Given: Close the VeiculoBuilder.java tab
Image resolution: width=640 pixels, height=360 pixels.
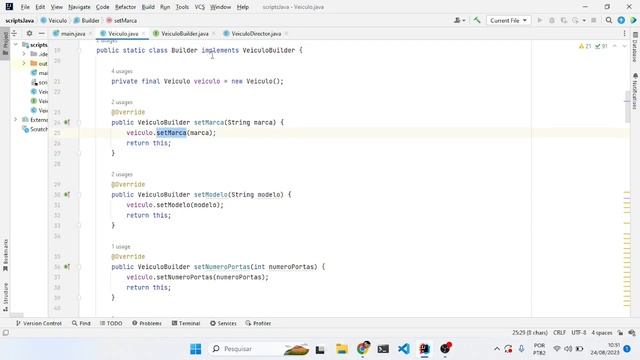Looking at the screenshot, I should click(x=213, y=33).
